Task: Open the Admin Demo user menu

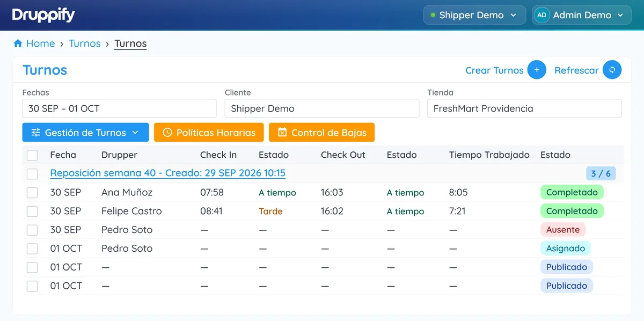Action: (x=581, y=15)
